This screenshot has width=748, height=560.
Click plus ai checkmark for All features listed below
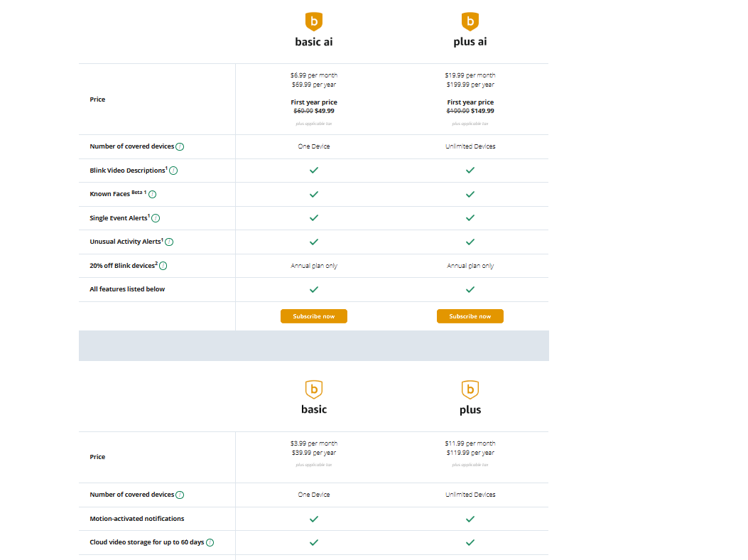point(470,290)
